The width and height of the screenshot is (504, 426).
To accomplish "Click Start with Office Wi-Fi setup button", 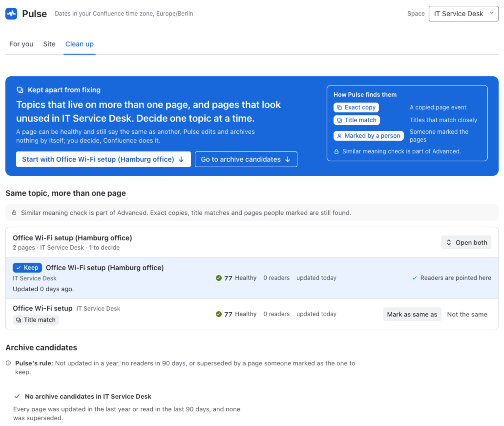I will click(103, 159).
